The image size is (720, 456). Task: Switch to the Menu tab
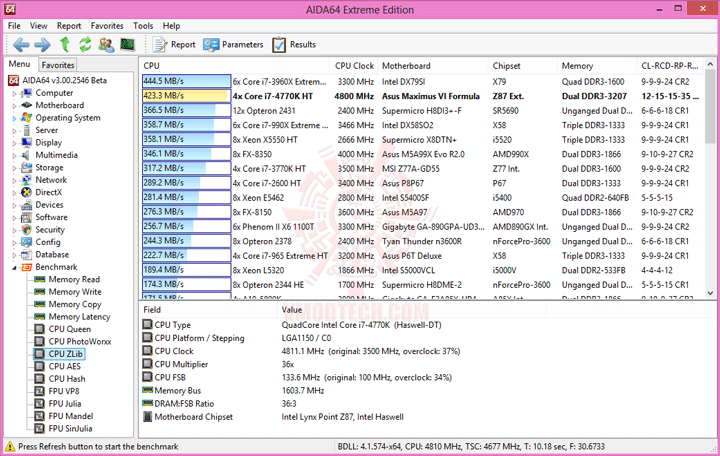click(x=20, y=64)
